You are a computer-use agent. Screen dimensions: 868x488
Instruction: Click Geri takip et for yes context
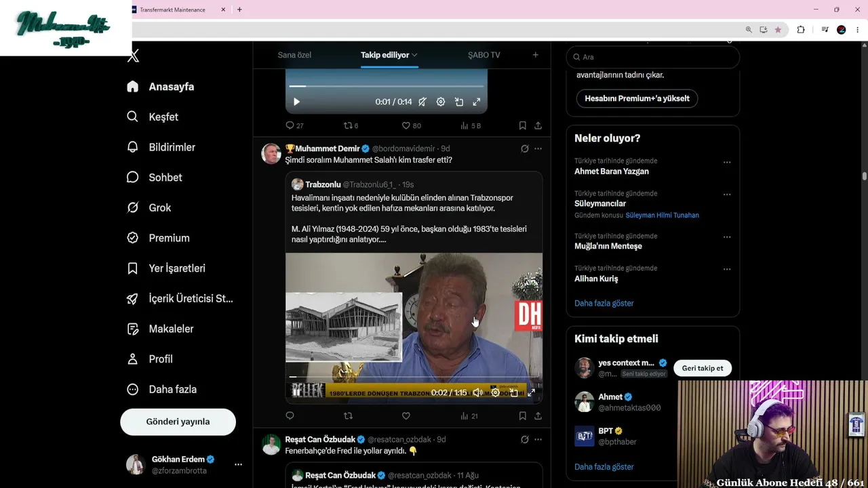[x=703, y=368]
